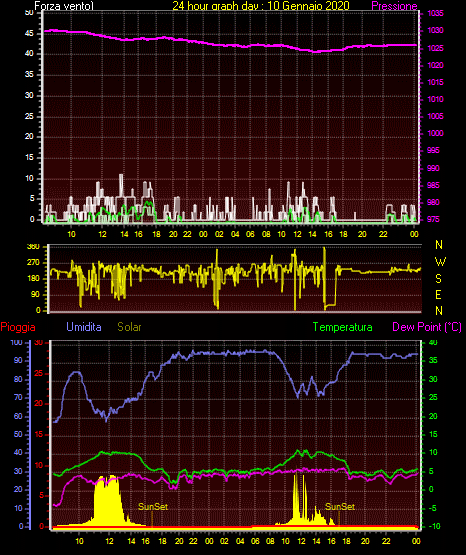466x555 pixels.
Task: Select the "S" compass letter
Action: [x=438, y=279]
